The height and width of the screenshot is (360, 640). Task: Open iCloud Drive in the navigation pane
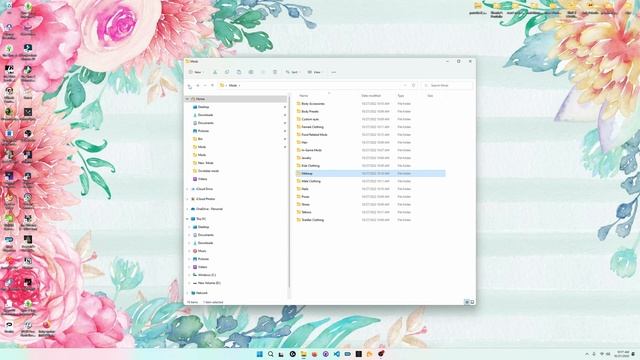[x=204, y=189]
